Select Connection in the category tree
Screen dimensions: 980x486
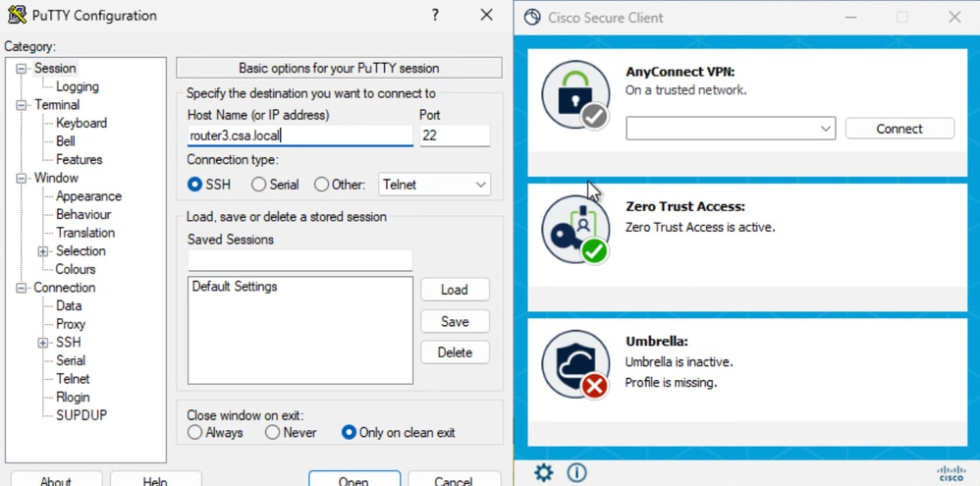coord(65,288)
